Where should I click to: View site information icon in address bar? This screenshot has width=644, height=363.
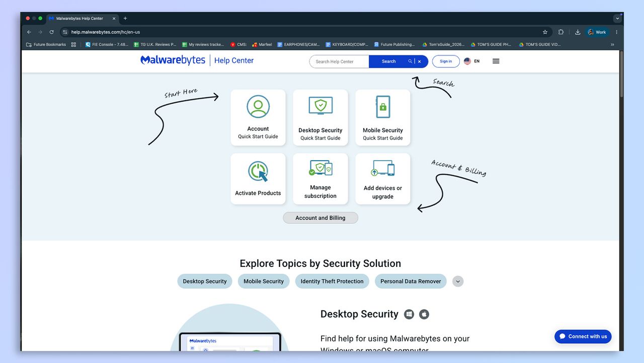tap(65, 32)
